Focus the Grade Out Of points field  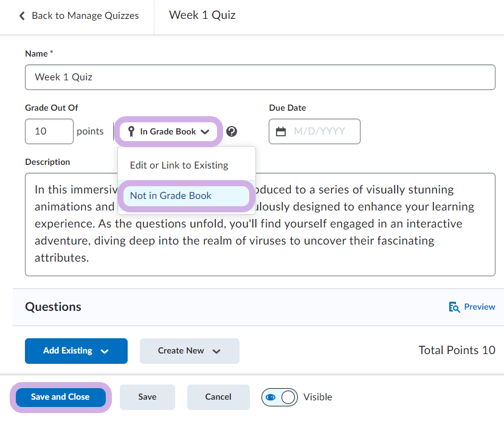[x=49, y=131]
